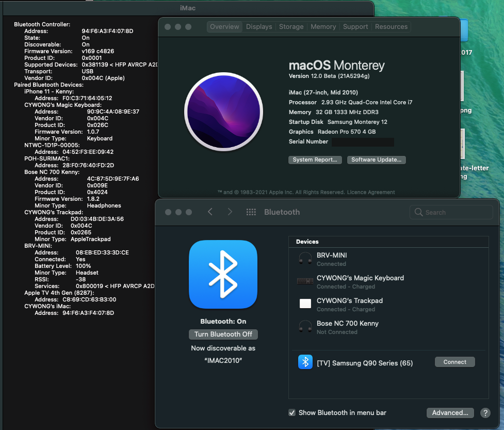The height and width of the screenshot is (430, 504).
Task: Focus the Bluetooth Search field
Action: point(451,212)
